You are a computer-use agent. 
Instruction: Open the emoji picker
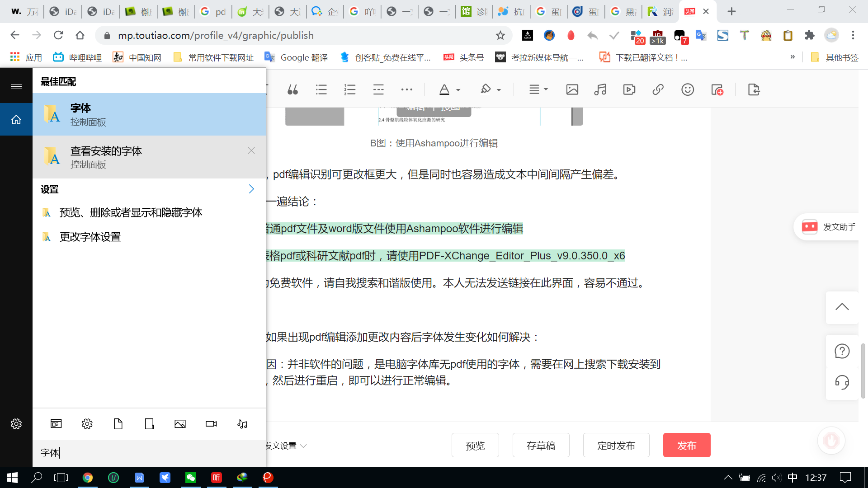point(687,89)
